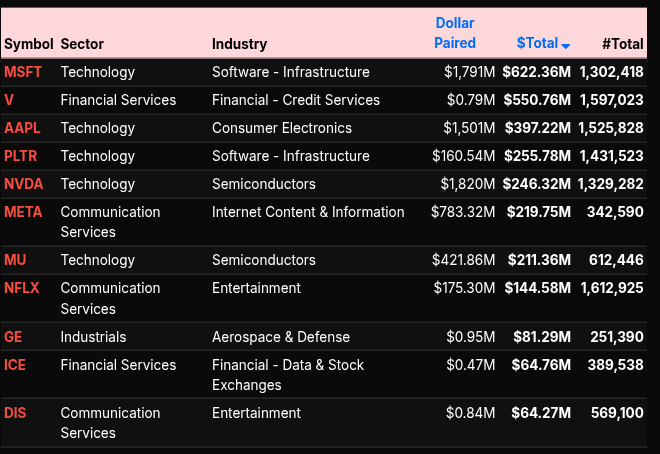Sort by the Dollar Paired column header

455,33
